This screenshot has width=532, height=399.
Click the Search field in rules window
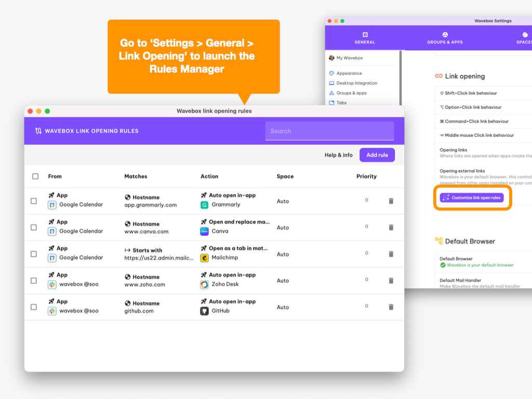[329, 131]
